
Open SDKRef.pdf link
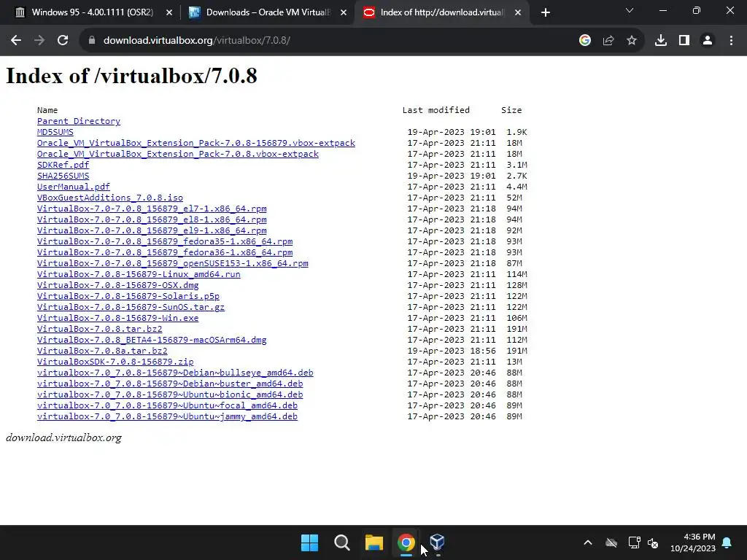click(63, 165)
